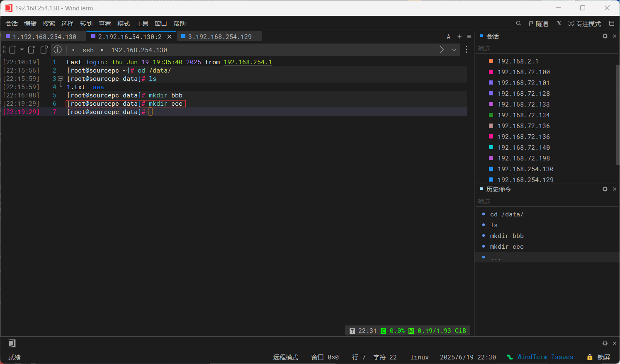Screen dimensions: 620x364
Task: Open the 工具 menu
Action: click(x=142, y=23)
